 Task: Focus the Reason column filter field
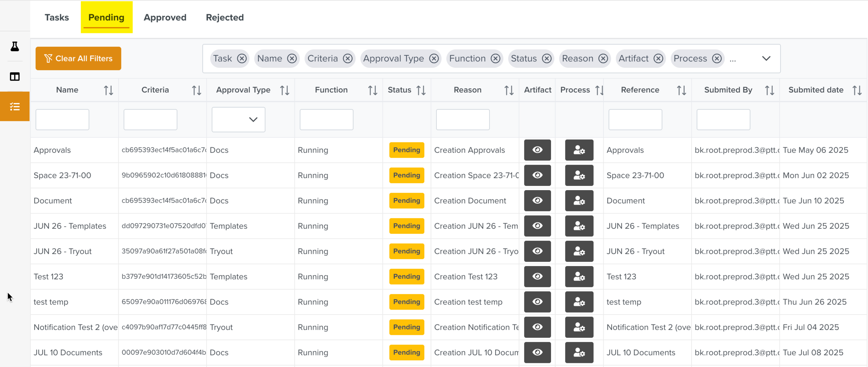(x=462, y=120)
